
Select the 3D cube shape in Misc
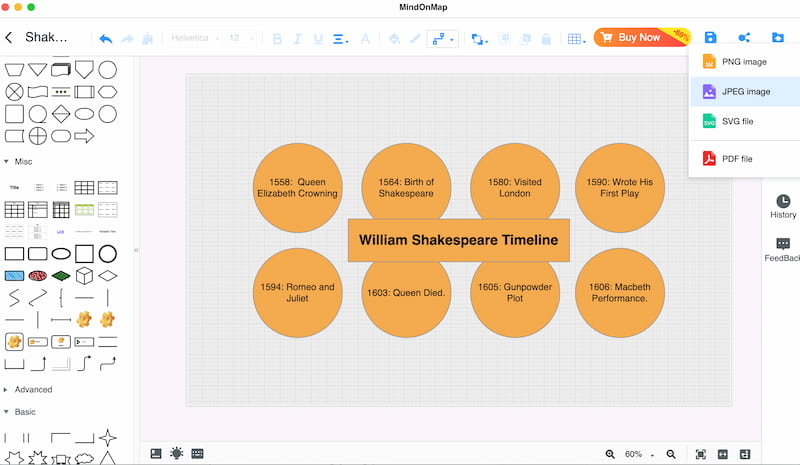[85, 275]
